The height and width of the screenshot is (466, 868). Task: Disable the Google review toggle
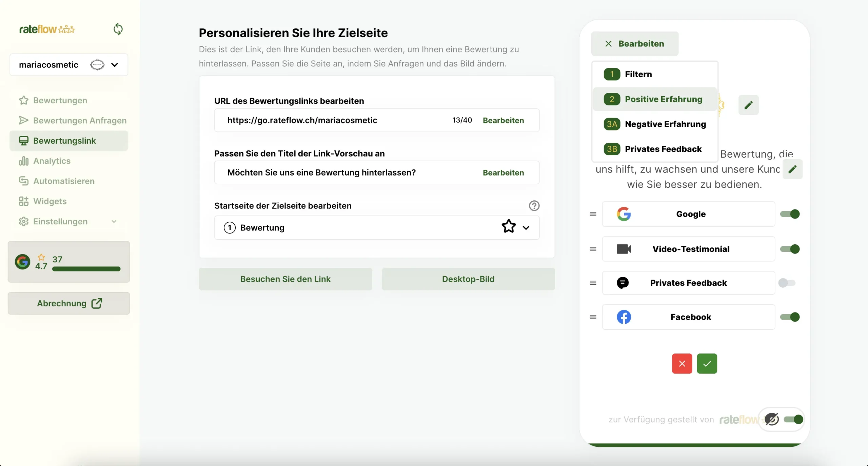790,214
